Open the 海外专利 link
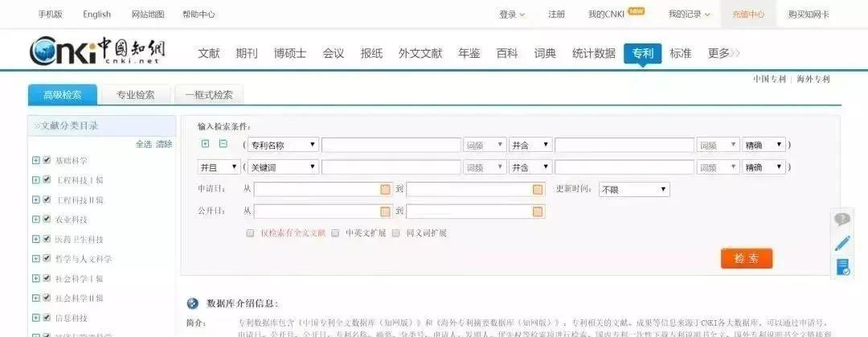Screen dimensions: 868x337 click(x=813, y=80)
